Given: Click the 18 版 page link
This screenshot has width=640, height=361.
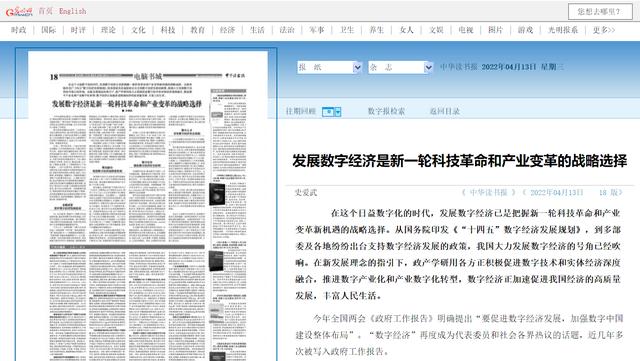Looking at the screenshot, I should (610, 192).
